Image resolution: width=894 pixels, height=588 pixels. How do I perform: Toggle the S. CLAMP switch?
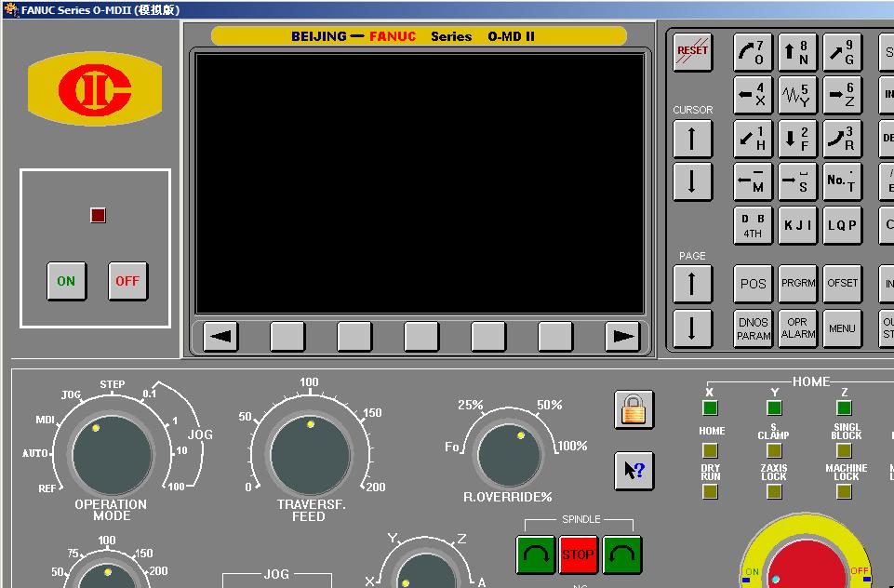pos(774,450)
